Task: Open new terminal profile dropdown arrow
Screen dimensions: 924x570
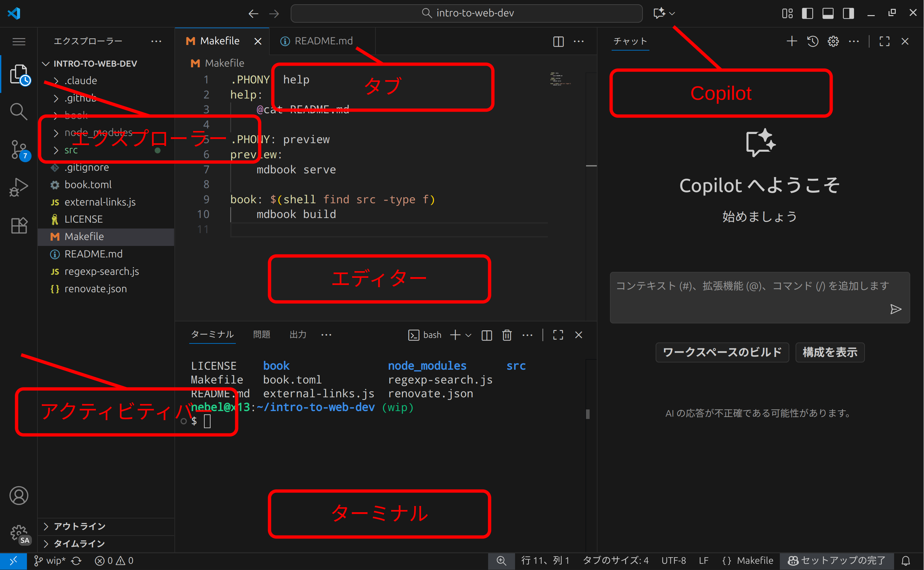Action: pos(469,335)
